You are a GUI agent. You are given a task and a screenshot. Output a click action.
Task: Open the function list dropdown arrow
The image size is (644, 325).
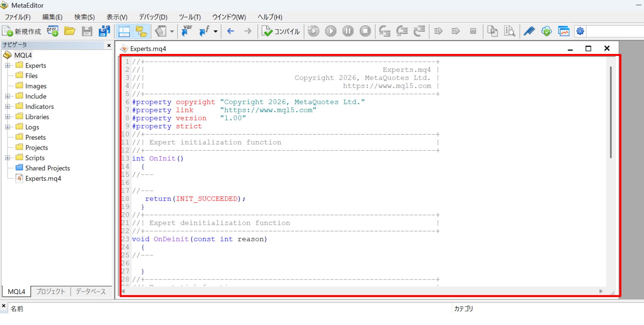coord(215,31)
